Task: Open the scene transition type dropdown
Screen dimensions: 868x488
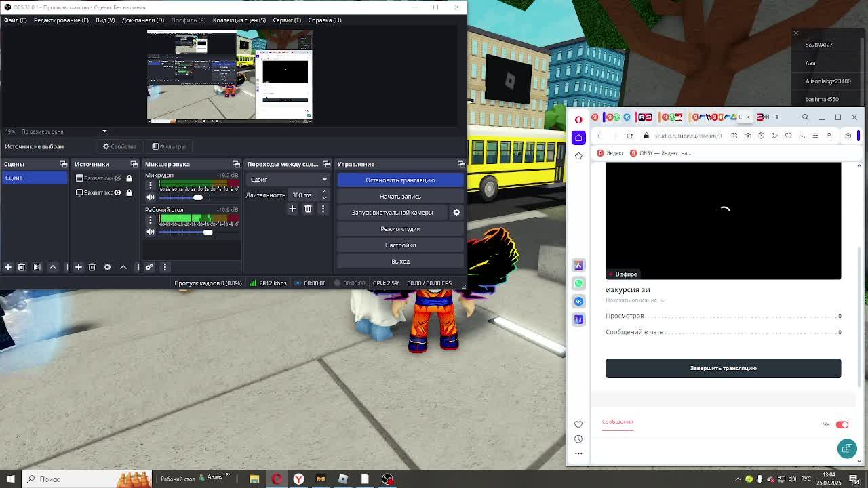Action: point(288,180)
